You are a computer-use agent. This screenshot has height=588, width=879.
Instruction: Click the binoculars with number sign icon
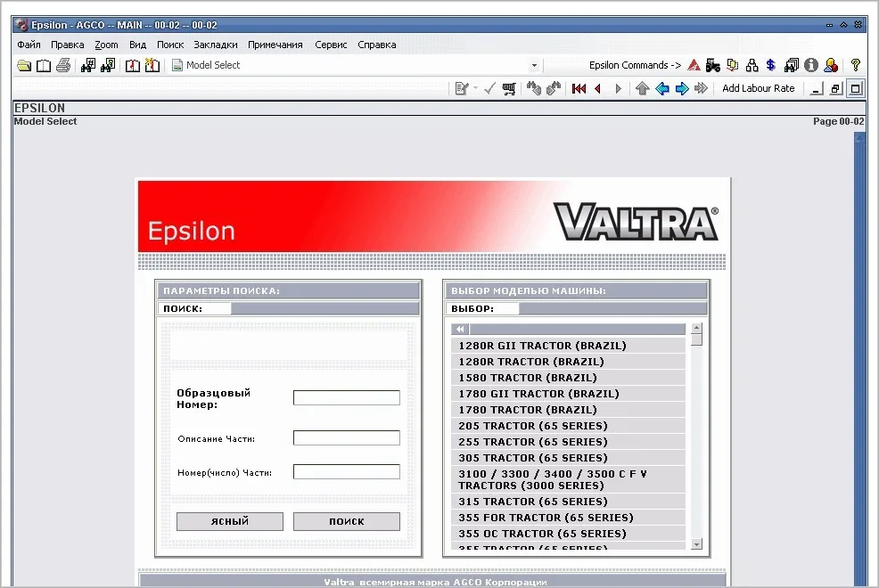(x=88, y=66)
